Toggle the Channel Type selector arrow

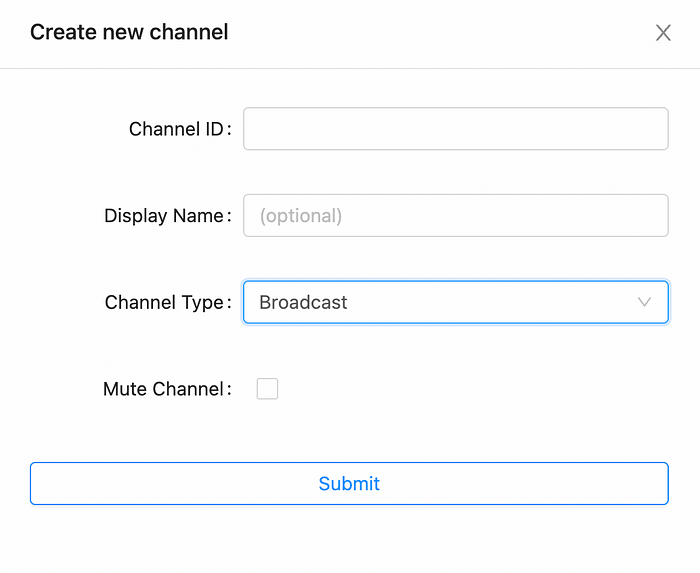(644, 302)
